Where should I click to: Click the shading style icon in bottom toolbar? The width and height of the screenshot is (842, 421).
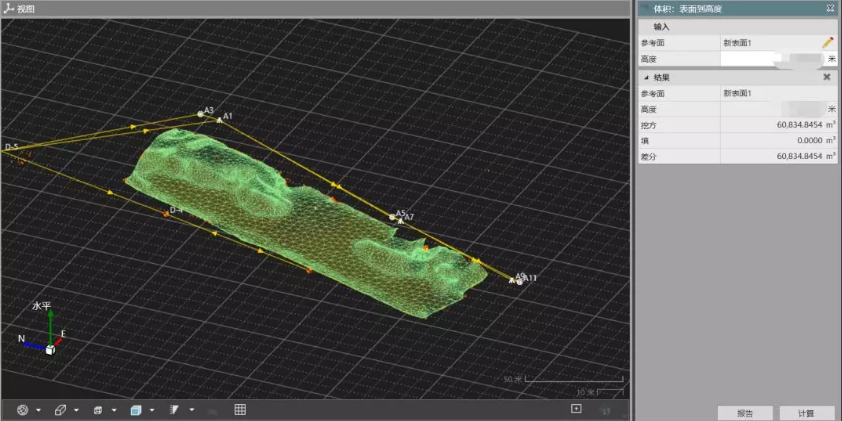tap(173, 410)
